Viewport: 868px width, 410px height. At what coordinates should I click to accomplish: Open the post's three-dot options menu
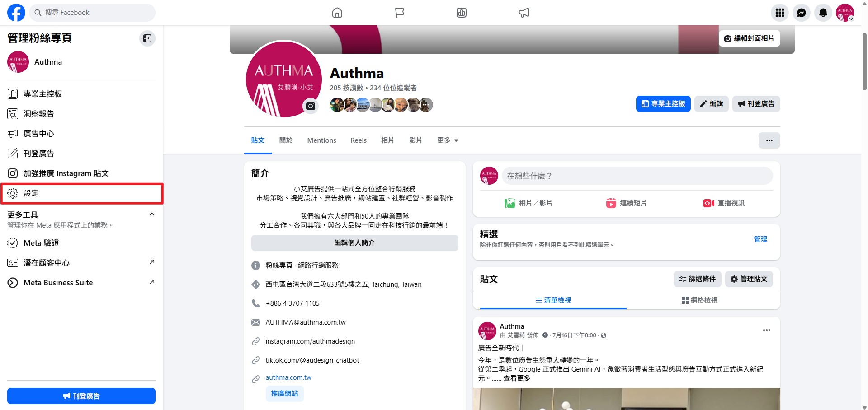click(767, 330)
